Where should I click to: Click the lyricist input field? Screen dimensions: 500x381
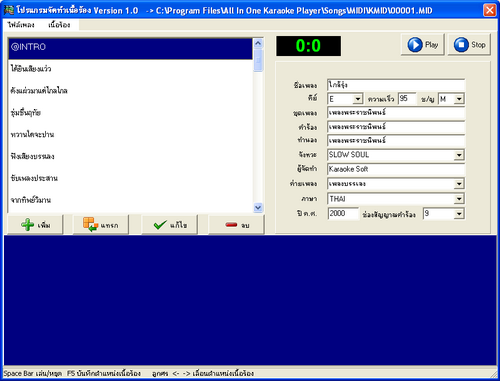[396, 127]
